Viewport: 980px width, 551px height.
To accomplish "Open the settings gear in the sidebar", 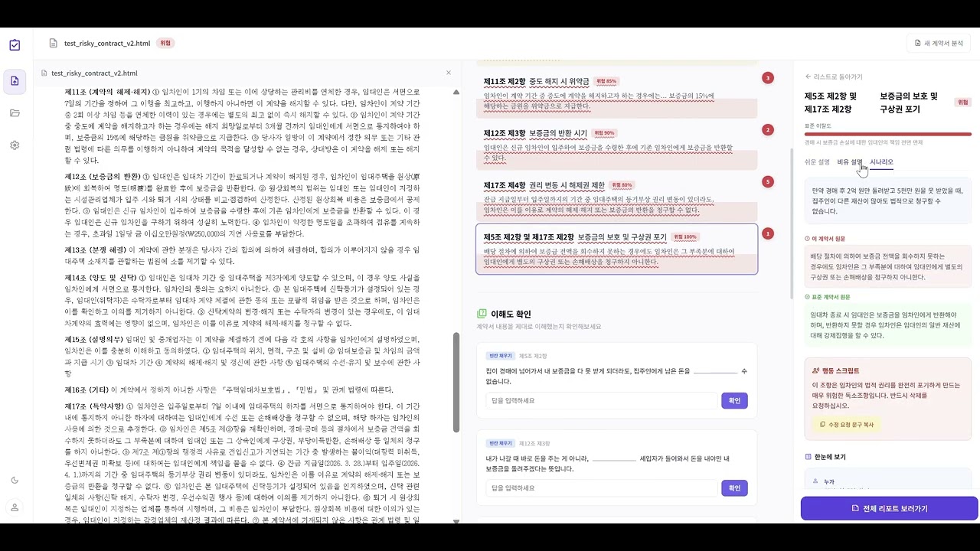I will click(15, 145).
